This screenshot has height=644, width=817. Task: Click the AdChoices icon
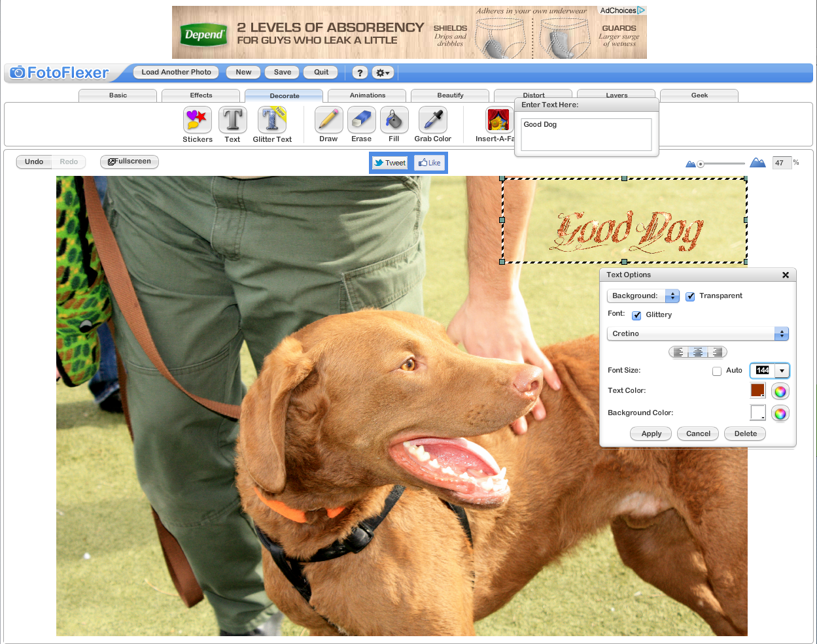pos(623,10)
